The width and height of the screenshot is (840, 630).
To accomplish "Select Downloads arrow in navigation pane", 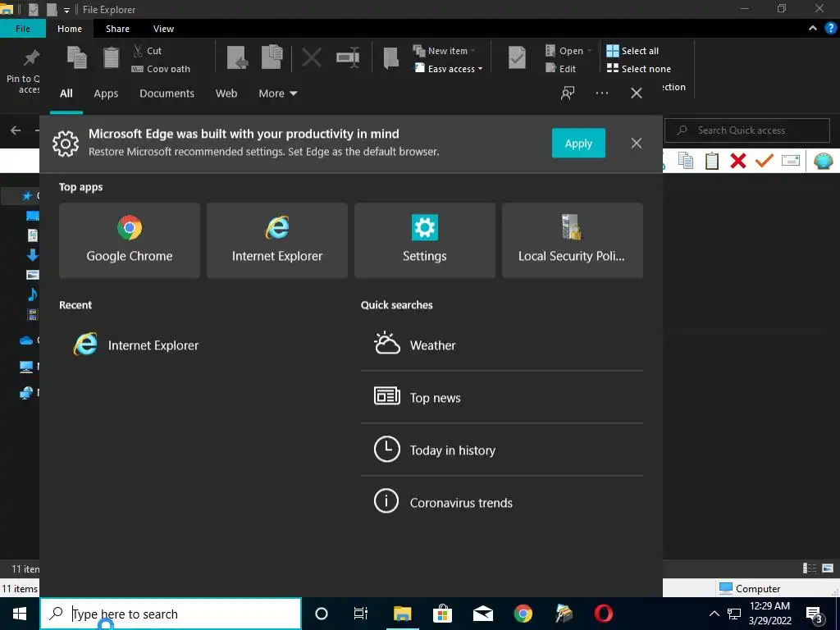I will coord(33,255).
